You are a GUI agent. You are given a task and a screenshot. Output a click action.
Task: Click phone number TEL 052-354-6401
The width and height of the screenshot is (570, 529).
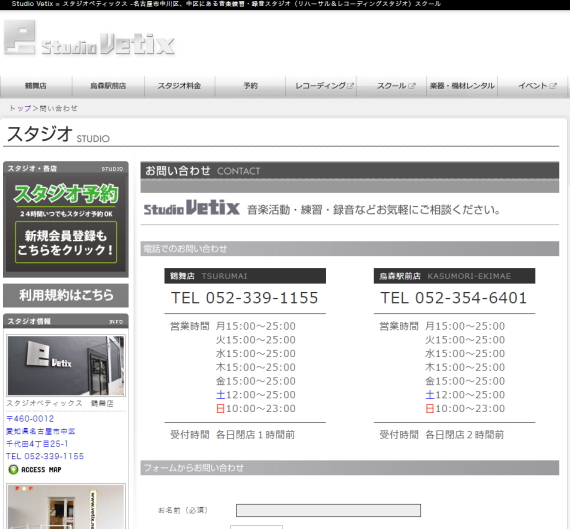(x=454, y=298)
